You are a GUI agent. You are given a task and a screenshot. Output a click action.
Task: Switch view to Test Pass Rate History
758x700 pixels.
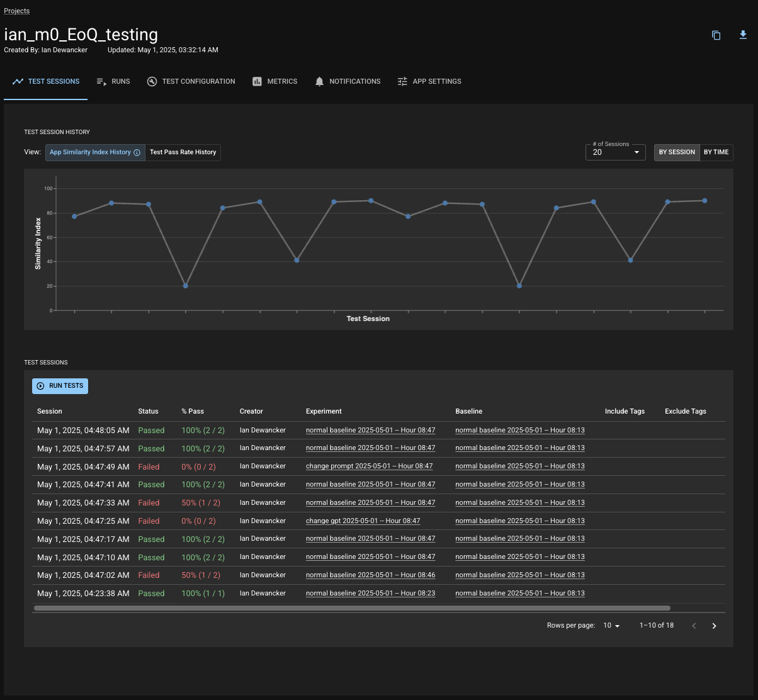tap(183, 152)
